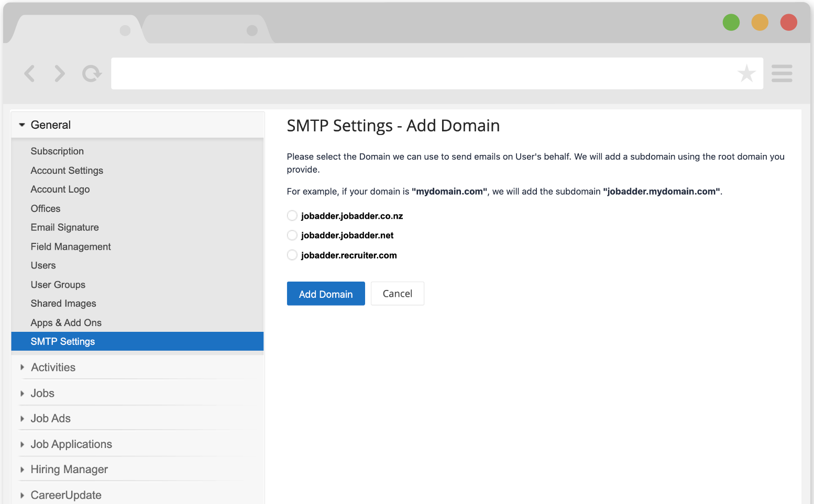The height and width of the screenshot is (504, 814).
Task: Click the browser back navigation arrow
Action: coord(29,73)
